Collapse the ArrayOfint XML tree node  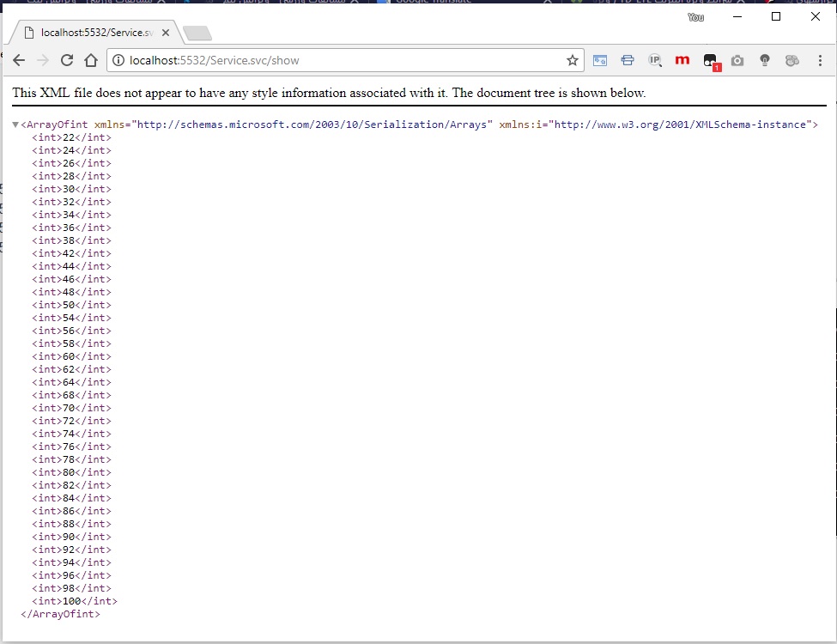click(15, 125)
